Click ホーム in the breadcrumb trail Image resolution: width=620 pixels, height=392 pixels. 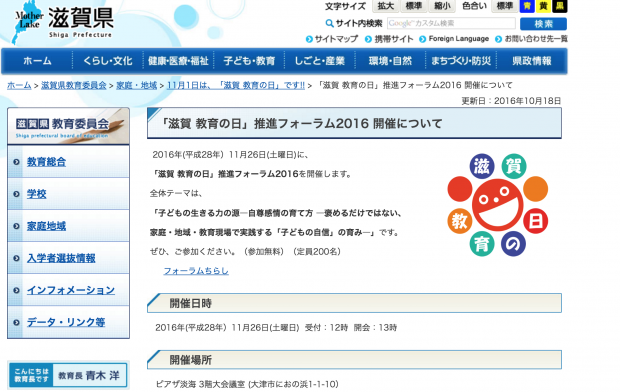19,85
